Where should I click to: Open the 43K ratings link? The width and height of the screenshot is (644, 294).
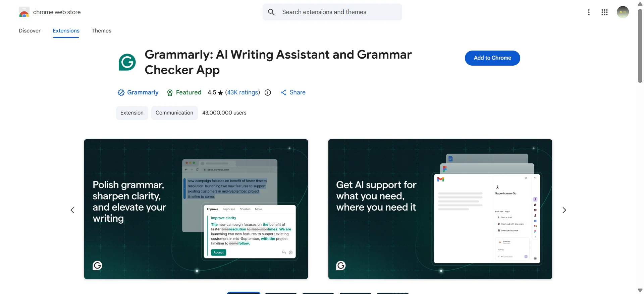243,92
